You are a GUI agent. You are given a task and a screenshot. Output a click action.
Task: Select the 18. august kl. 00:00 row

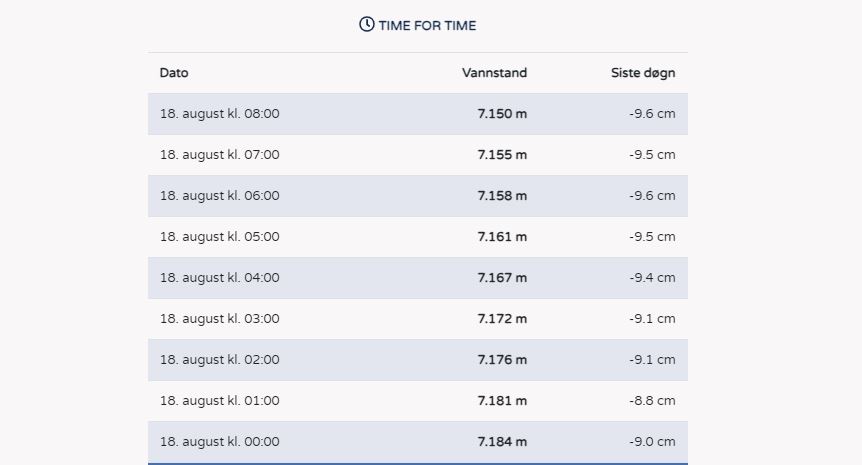click(418, 442)
